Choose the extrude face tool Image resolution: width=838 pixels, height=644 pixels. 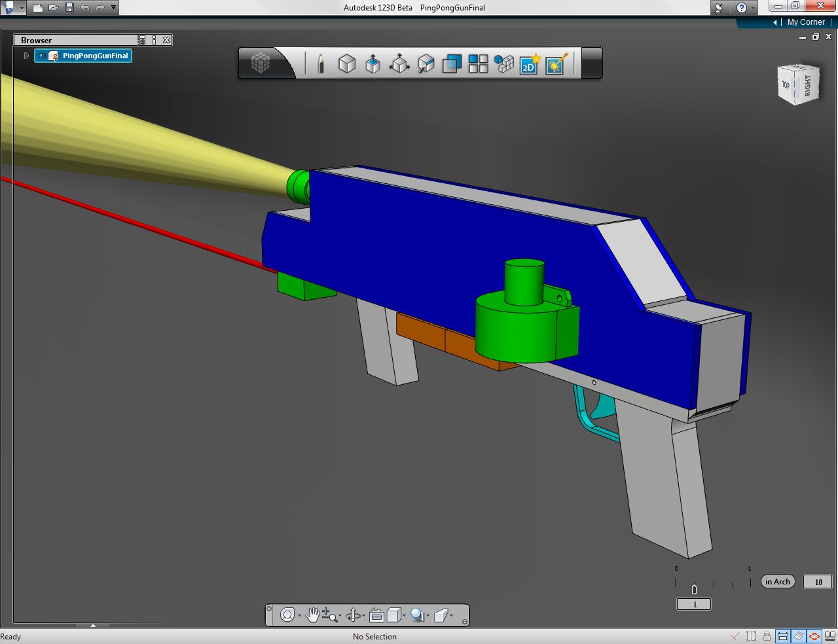(x=373, y=63)
